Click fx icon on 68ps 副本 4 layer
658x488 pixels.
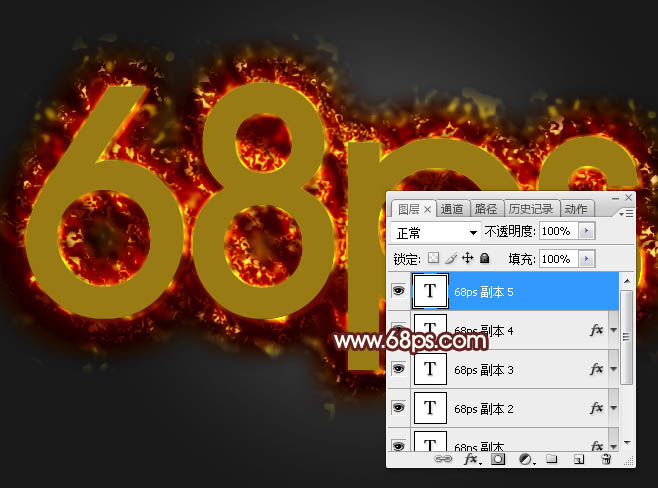click(x=597, y=330)
